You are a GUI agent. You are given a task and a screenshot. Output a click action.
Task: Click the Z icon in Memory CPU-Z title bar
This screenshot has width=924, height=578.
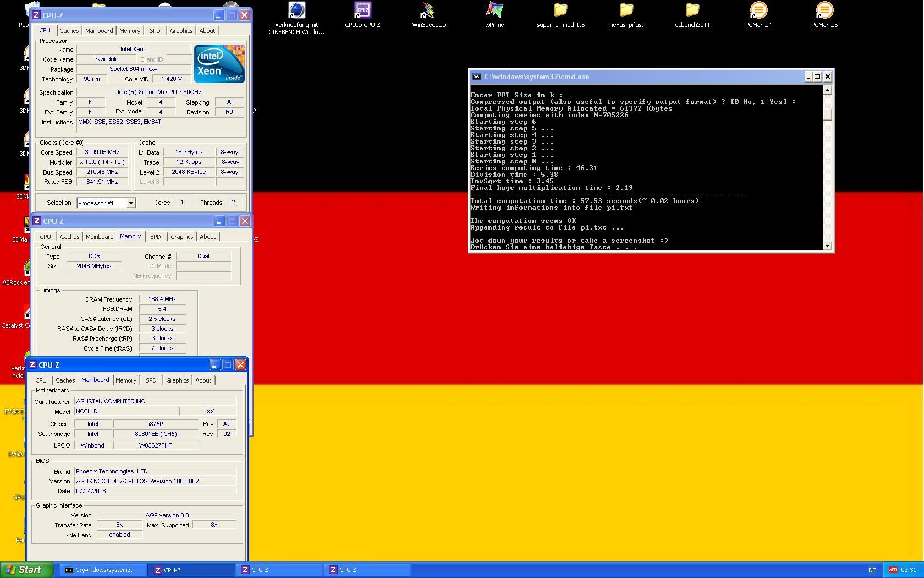(36, 221)
